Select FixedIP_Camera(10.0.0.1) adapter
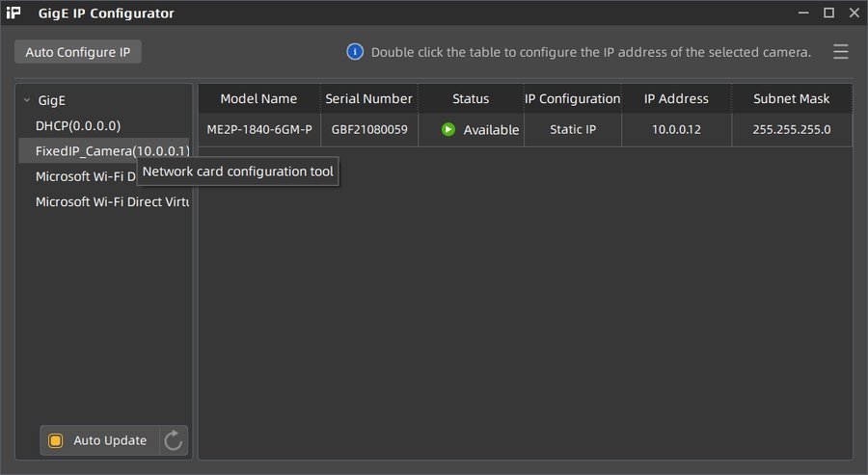 pyautogui.click(x=106, y=151)
